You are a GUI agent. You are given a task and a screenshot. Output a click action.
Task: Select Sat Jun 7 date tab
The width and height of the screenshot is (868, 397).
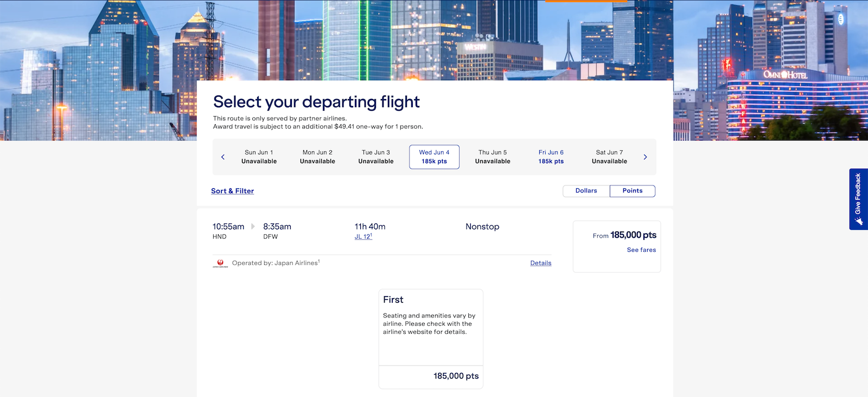609,157
